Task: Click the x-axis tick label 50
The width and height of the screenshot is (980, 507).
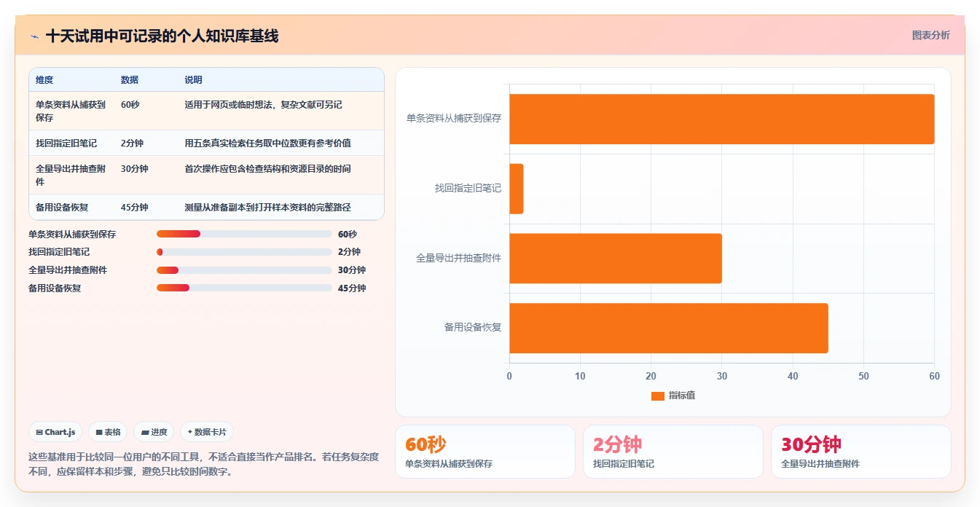Action: point(863,377)
